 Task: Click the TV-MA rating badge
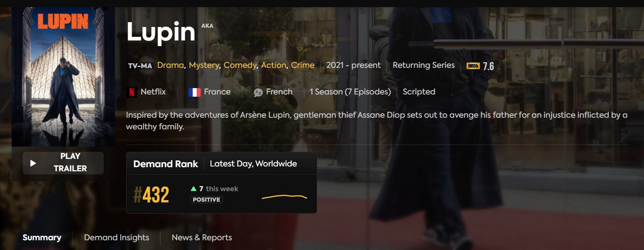click(140, 66)
